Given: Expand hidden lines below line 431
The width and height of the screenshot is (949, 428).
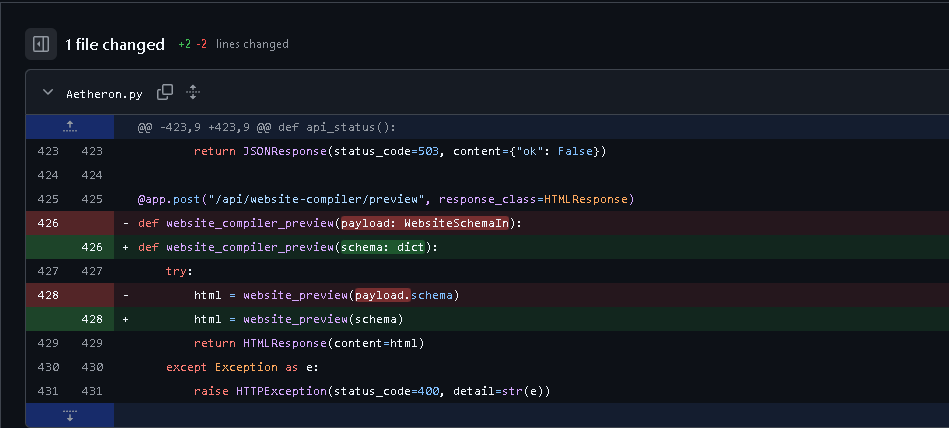Looking at the screenshot, I should [70, 415].
